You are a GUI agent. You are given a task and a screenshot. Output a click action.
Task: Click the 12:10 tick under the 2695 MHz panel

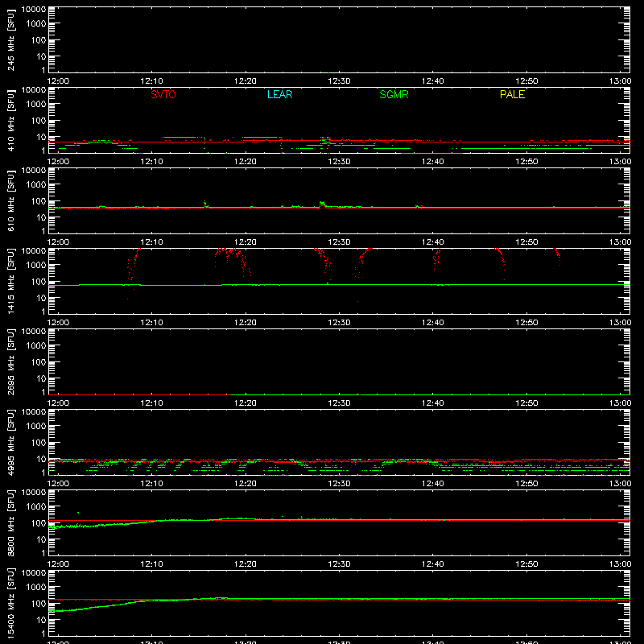tap(151, 403)
